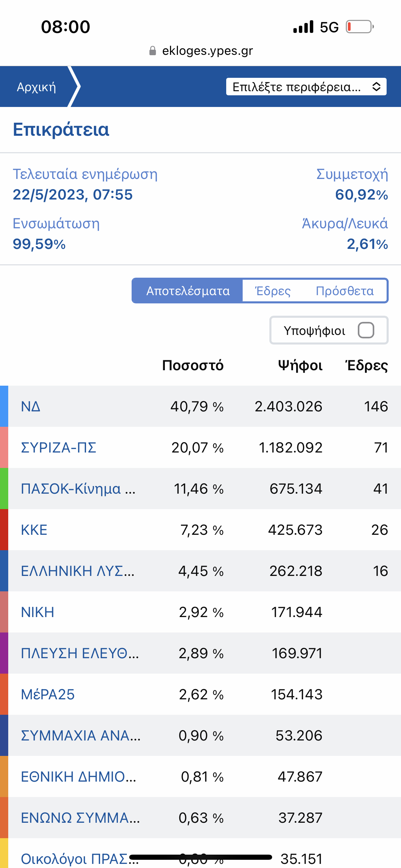Click the chevron arrow after Αρχική

[x=74, y=86]
